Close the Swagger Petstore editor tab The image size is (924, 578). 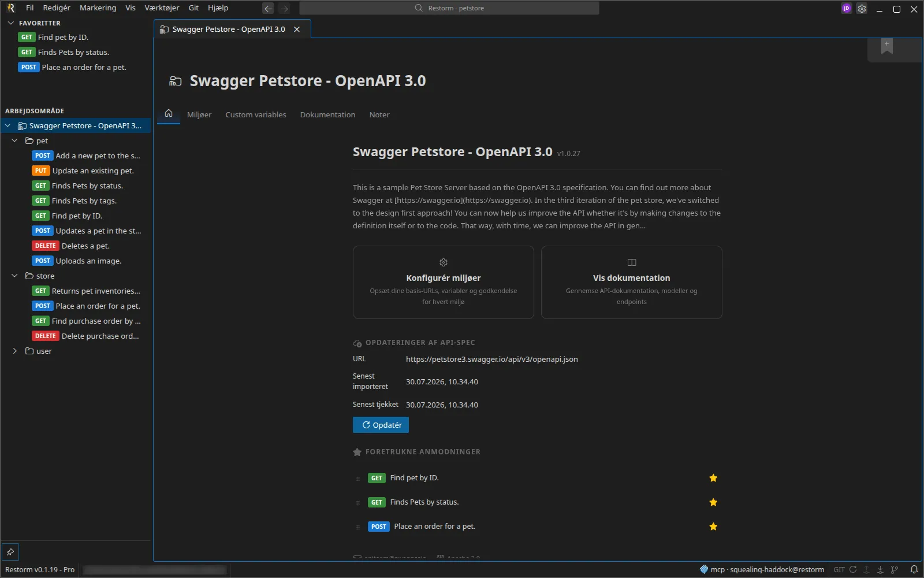click(x=297, y=29)
